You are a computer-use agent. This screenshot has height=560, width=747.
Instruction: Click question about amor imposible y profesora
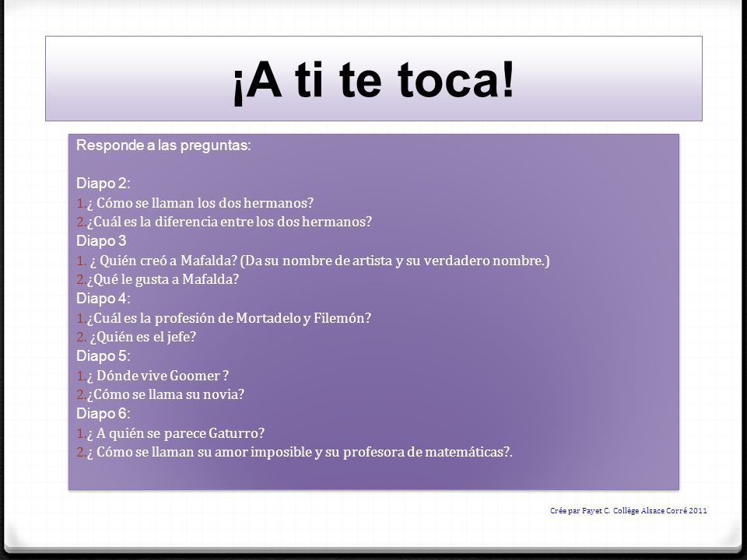(300, 452)
